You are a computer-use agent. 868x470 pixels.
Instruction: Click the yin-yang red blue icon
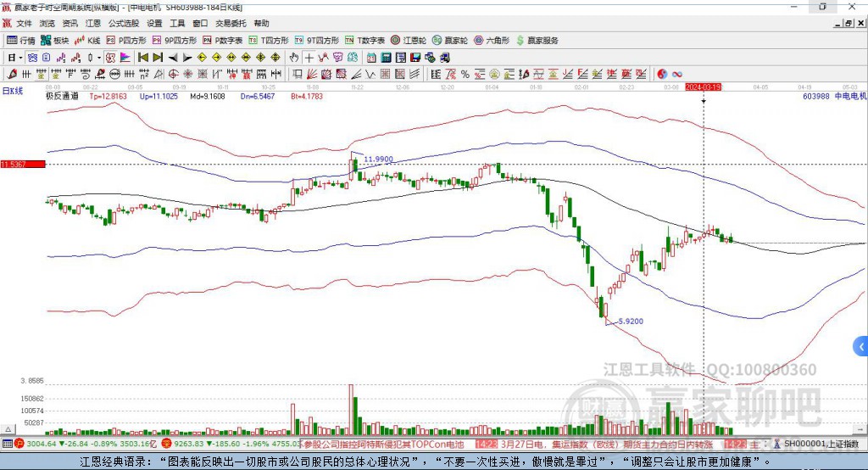pos(662,74)
